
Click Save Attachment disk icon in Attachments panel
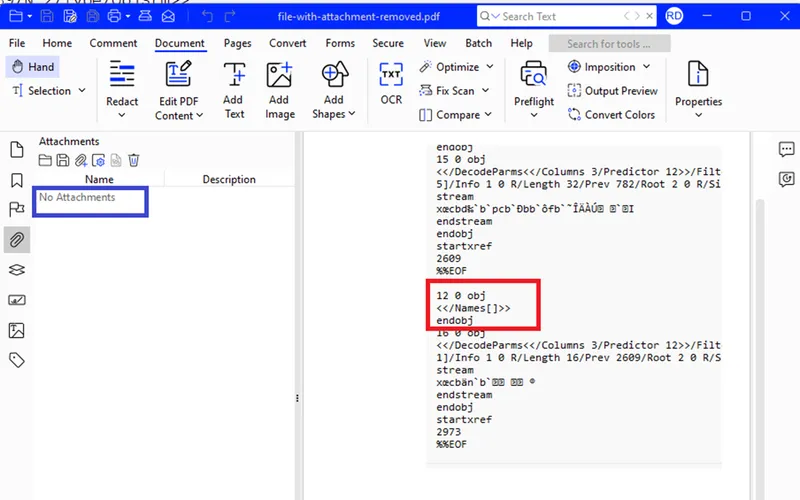(63, 161)
